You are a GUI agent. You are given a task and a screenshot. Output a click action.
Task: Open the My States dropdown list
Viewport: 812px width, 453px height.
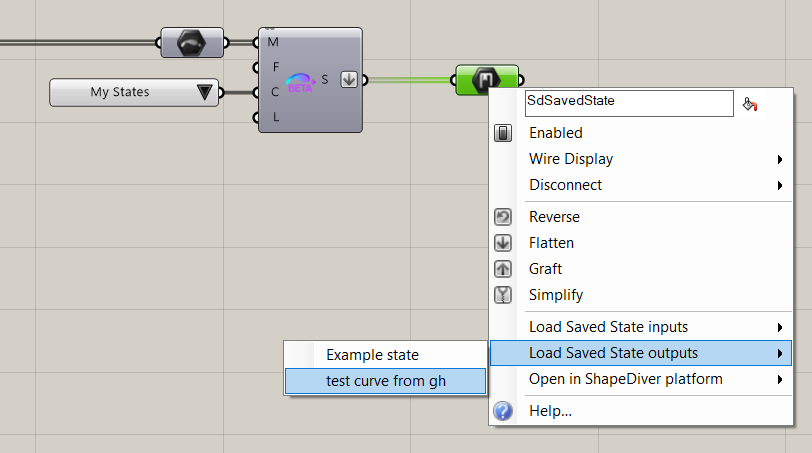205,92
